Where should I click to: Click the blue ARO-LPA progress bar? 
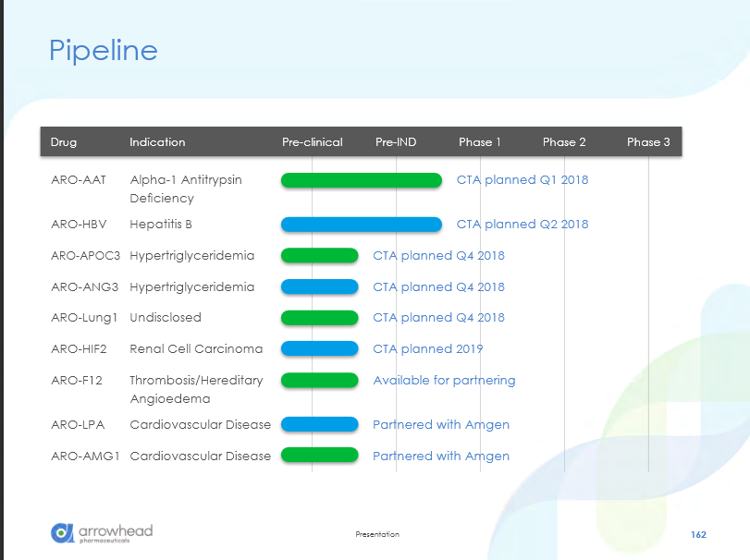319,425
